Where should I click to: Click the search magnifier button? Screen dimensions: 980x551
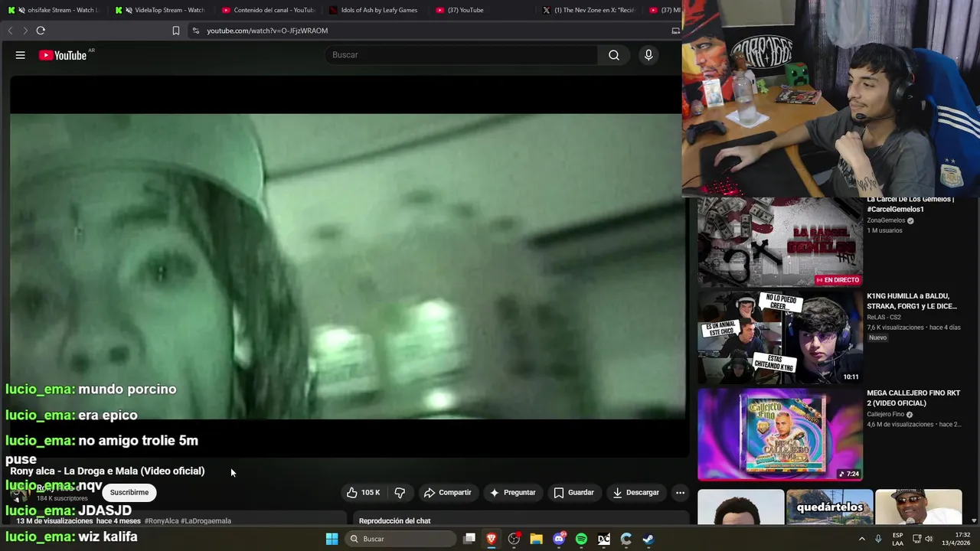pos(614,55)
